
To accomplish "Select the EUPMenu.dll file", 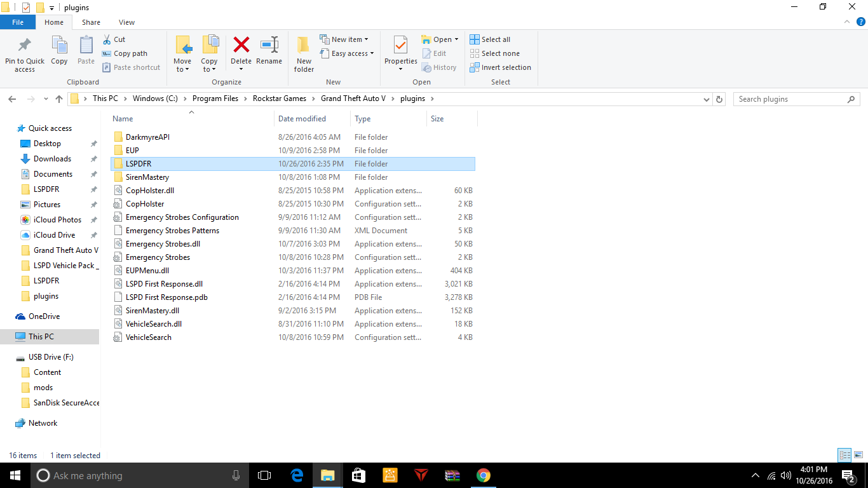I will point(147,271).
